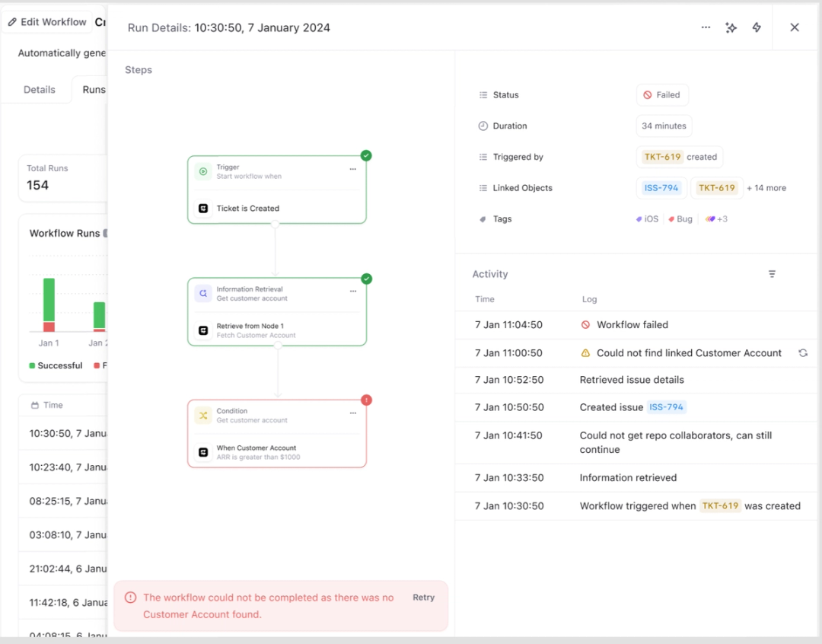Image resolution: width=822 pixels, height=644 pixels.
Task: Open the Activity filter icon
Action: 772,274
